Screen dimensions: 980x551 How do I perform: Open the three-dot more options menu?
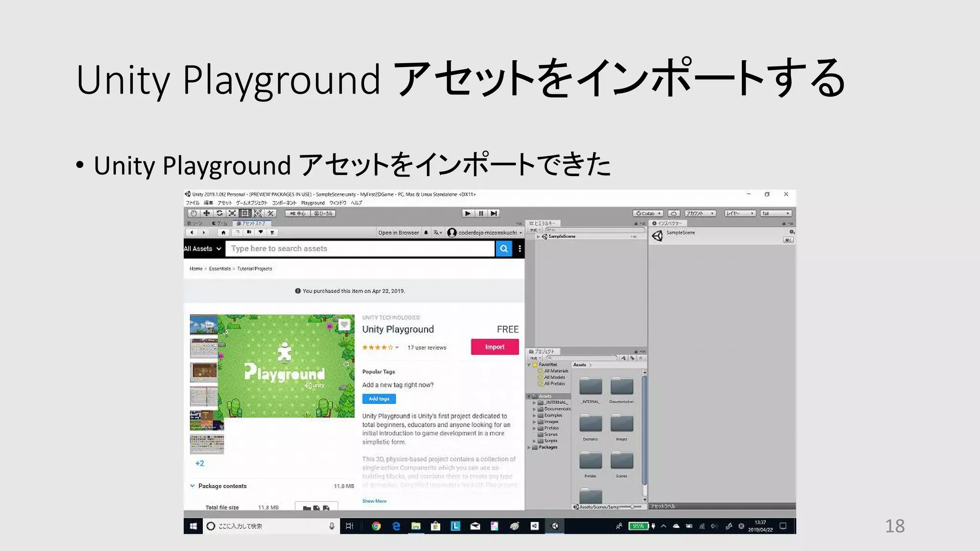pyautogui.click(x=520, y=249)
